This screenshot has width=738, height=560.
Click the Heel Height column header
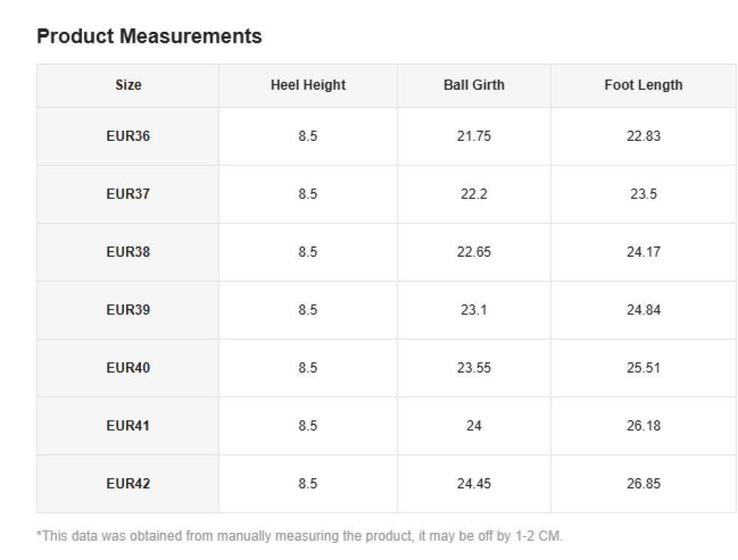[x=308, y=85]
